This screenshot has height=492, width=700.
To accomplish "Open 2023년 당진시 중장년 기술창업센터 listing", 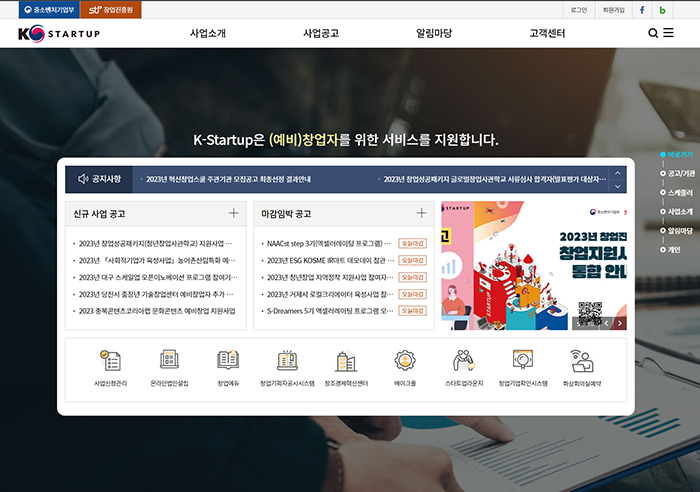I will [x=156, y=294].
